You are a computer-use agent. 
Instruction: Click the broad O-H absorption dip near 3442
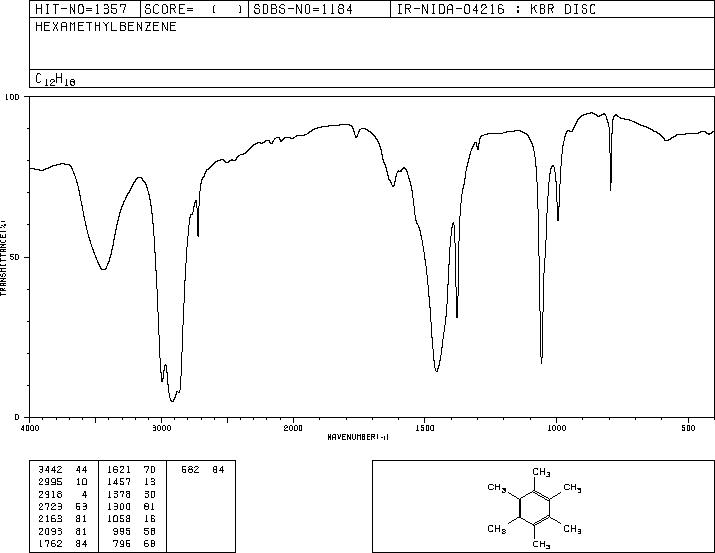coord(104,268)
